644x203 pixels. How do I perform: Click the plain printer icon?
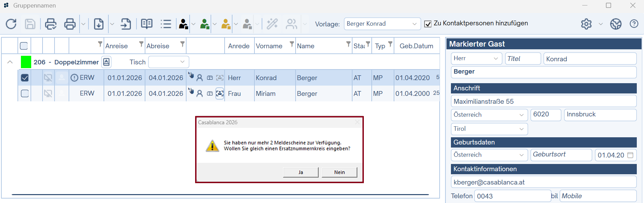(70, 24)
